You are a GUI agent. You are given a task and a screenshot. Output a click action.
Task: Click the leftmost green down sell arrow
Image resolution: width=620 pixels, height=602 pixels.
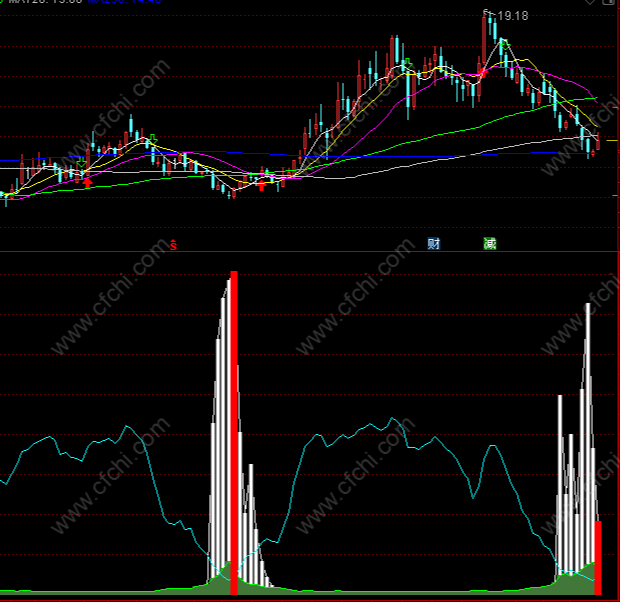click(81, 163)
